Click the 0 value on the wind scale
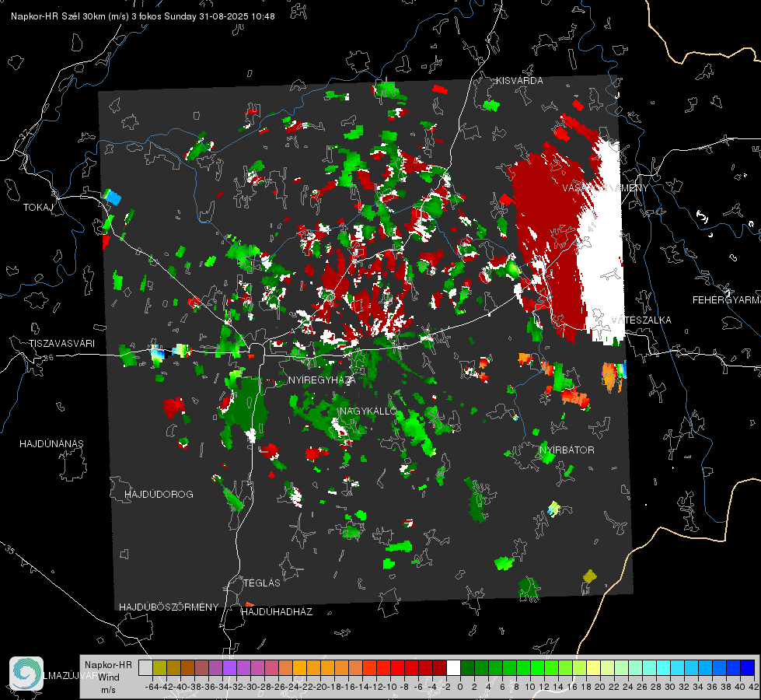This screenshot has height=700, width=761. pos(460,687)
